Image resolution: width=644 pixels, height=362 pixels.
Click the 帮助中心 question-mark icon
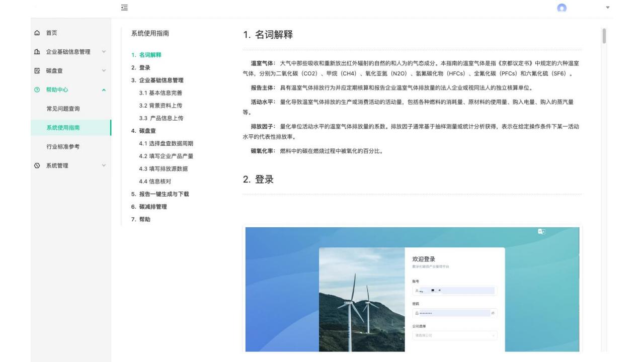click(37, 90)
